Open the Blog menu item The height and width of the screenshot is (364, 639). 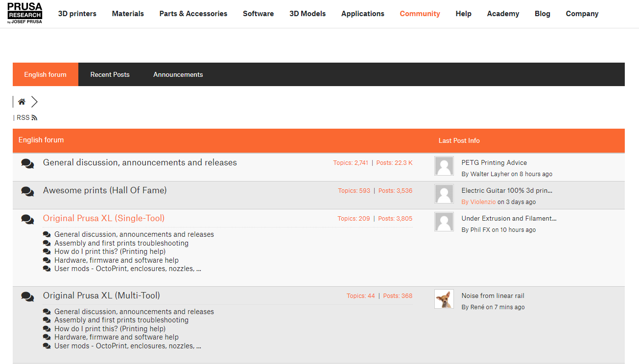tap(543, 14)
